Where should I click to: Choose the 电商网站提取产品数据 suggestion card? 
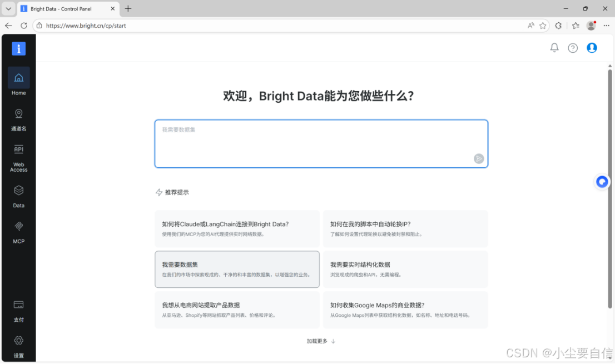(x=237, y=310)
